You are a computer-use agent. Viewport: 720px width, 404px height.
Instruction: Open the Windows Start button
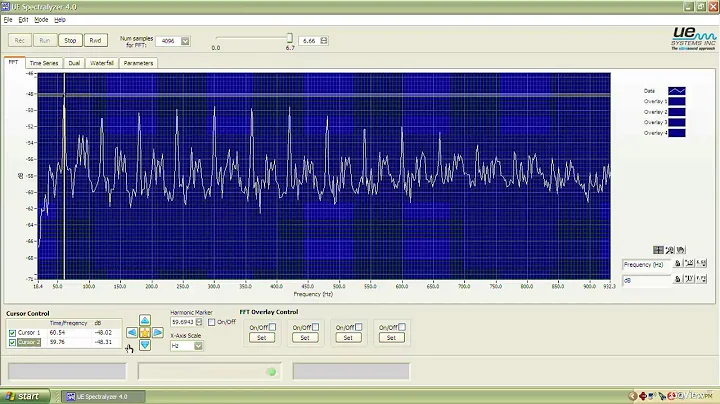click(x=24, y=396)
